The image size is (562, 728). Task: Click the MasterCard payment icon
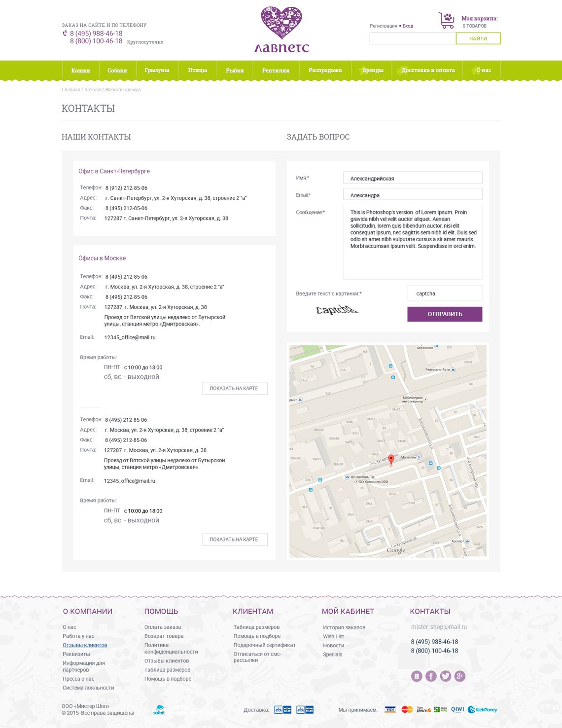click(x=407, y=710)
